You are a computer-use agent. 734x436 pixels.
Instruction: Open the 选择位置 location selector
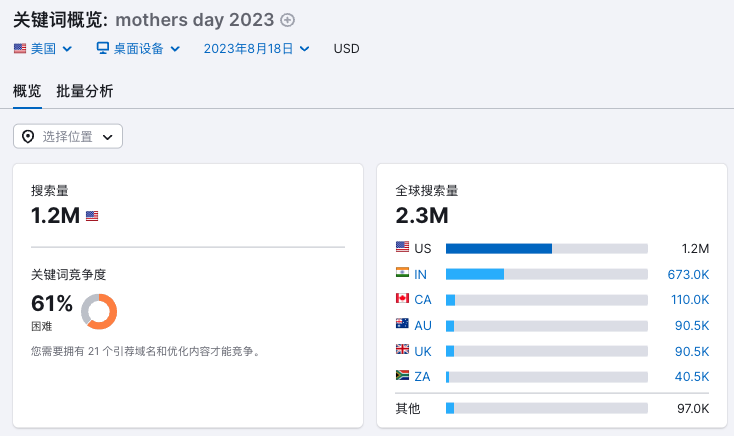pos(68,136)
